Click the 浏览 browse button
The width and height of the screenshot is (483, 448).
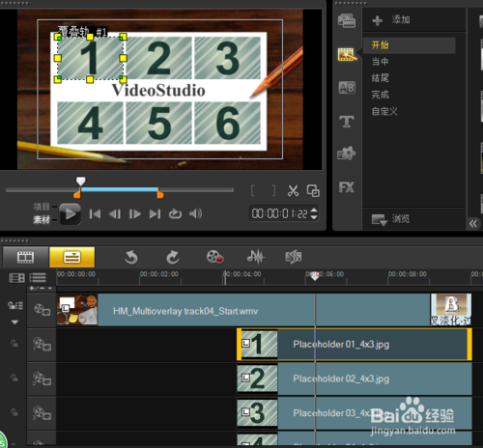click(x=390, y=219)
